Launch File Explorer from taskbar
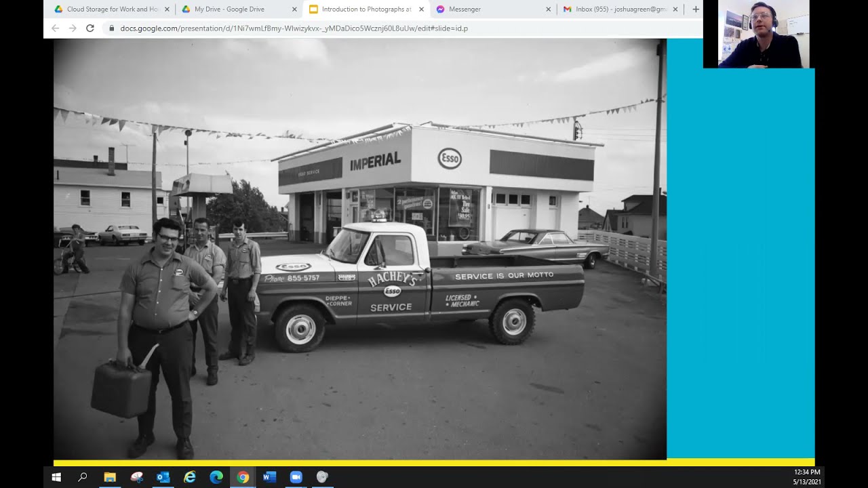Screen dimensions: 868x488 110,477
